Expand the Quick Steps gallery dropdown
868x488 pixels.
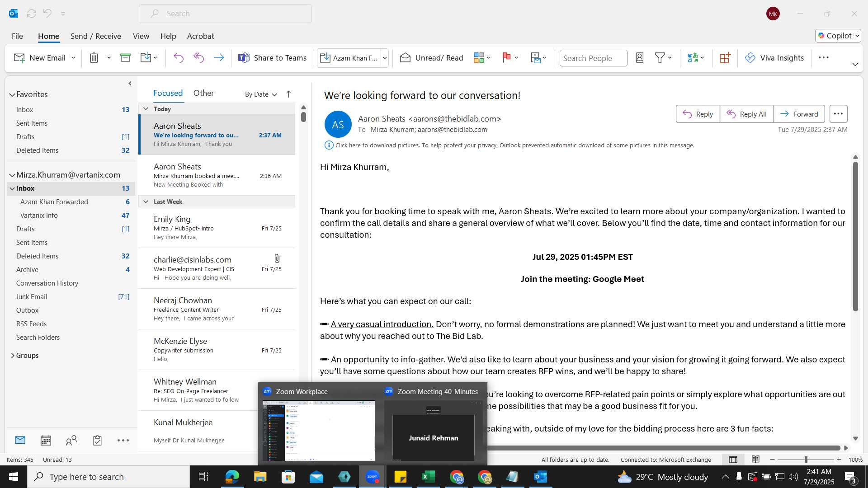pyautogui.click(x=385, y=58)
